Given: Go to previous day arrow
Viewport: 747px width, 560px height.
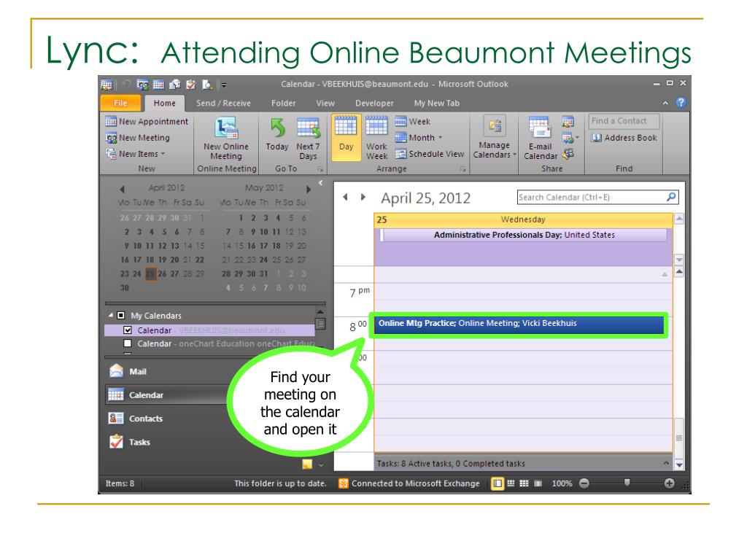Looking at the screenshot, I should pos(345,197).
